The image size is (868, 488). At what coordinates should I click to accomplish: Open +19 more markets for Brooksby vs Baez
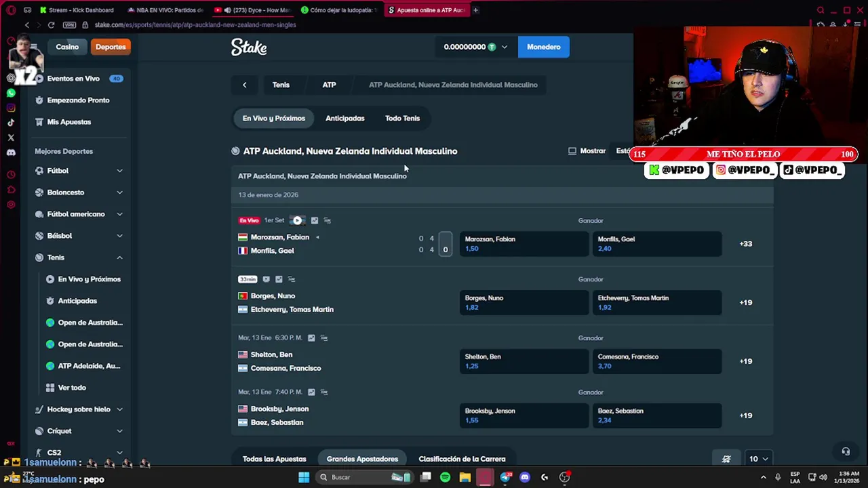[746, 415]
